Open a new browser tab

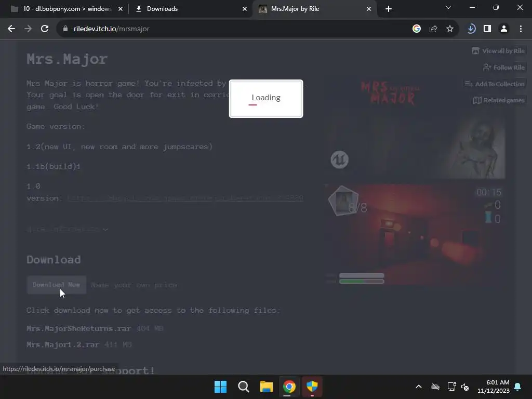389,9
